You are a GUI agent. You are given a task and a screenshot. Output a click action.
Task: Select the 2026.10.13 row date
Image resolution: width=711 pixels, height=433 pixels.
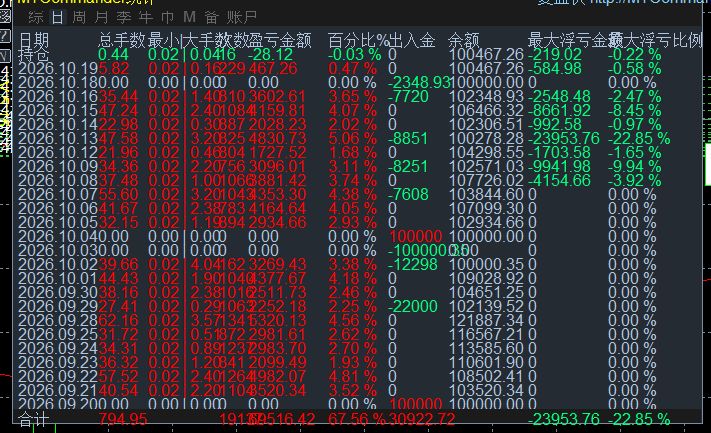point(58,138)
